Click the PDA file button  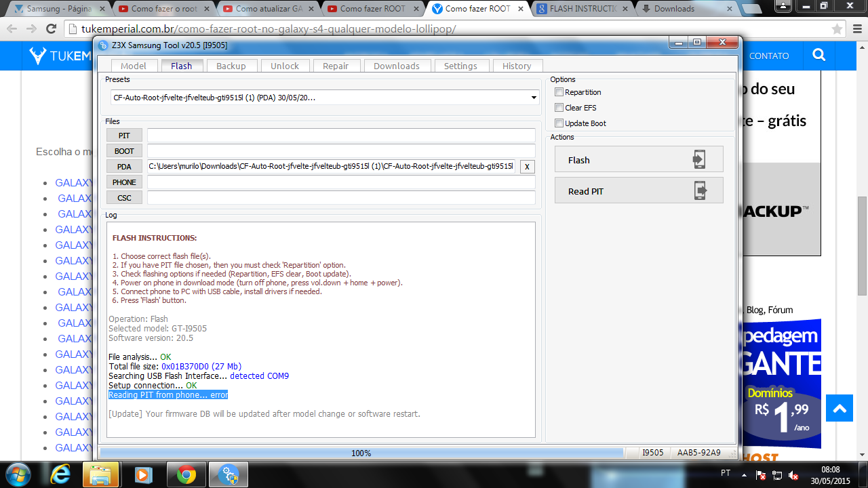[124, 167]
